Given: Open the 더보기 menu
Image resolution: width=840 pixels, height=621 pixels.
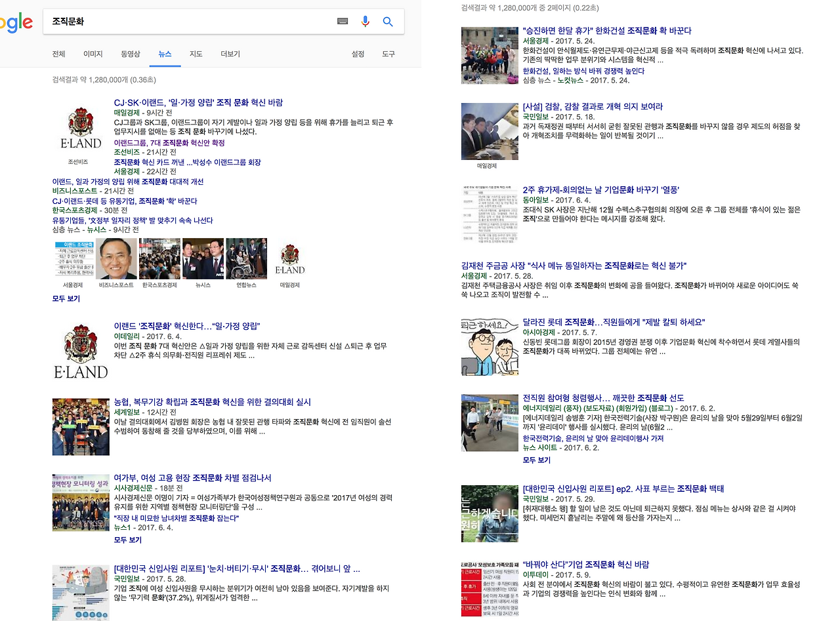Looking at the screenshot, I should click(230, 54).
